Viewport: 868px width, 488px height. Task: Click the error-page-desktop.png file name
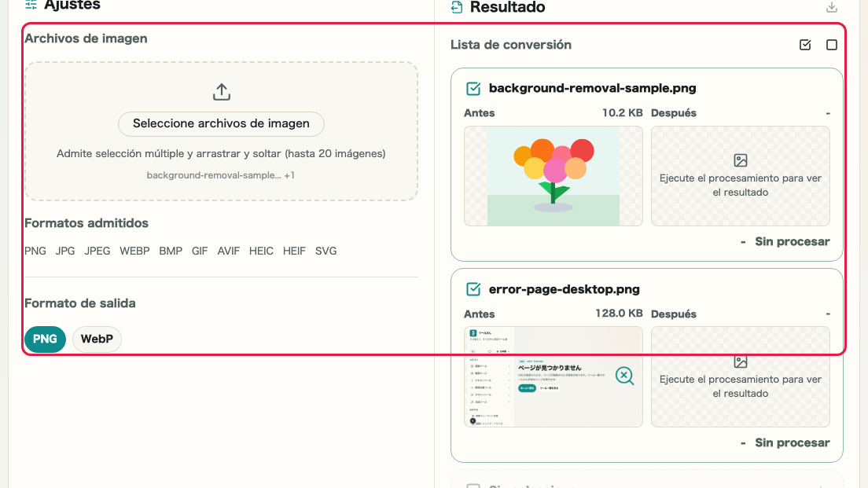(564, 289)
